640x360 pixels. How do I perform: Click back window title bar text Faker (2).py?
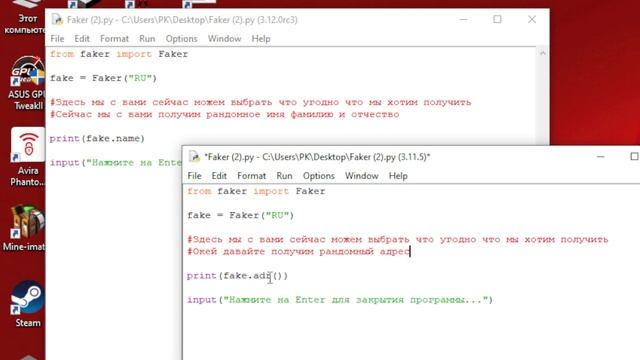point(182,20)
